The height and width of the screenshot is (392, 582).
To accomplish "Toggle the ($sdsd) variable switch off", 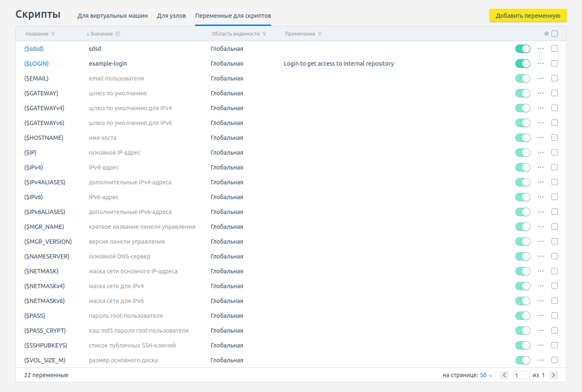I will pos(523,49).
